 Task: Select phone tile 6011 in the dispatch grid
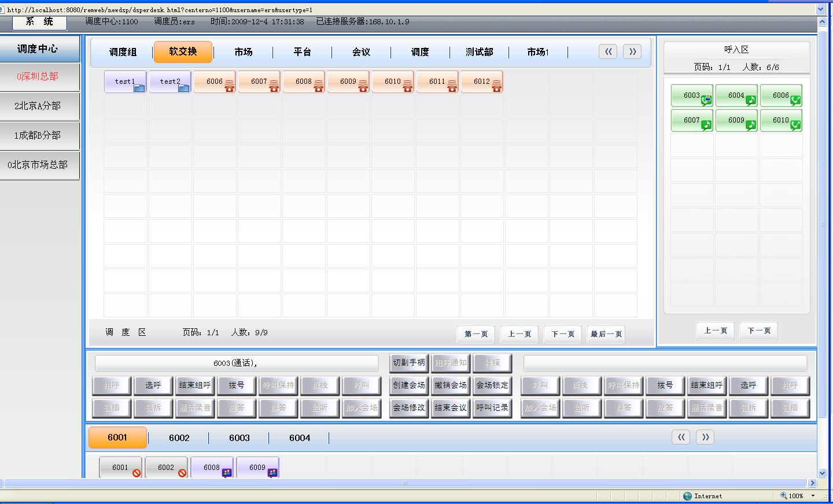click(x=437, y=81)
